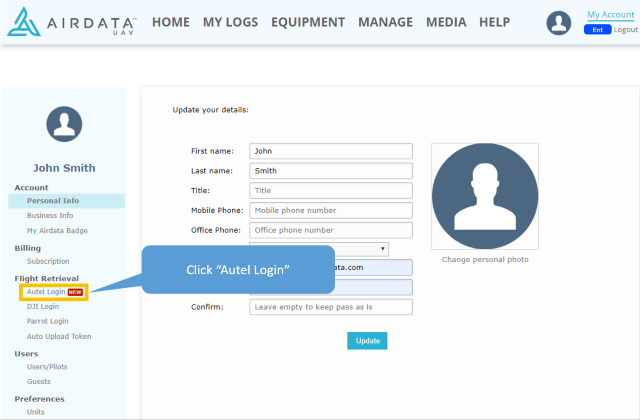
Task: Click the Title input field
Action: pyautogui.click(x=331, y=191)
